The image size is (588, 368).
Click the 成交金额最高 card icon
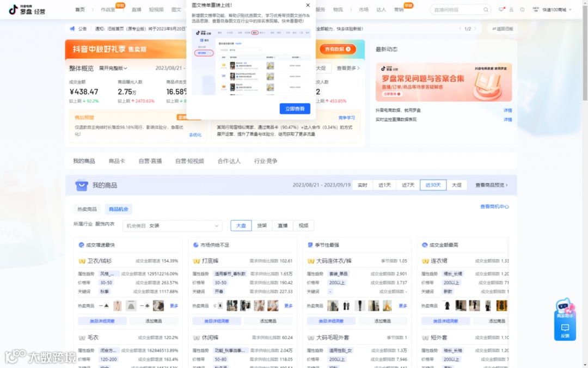click(425, 245)
